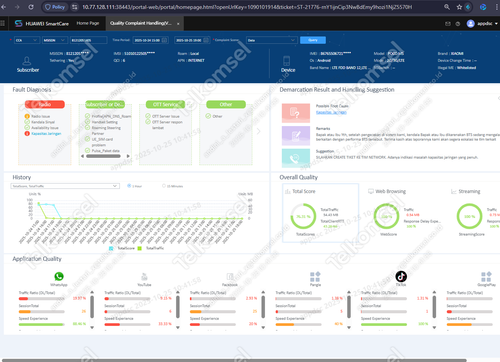
Task: Open the Complaint Scene Data dropdown
Action: pos(272,40)
